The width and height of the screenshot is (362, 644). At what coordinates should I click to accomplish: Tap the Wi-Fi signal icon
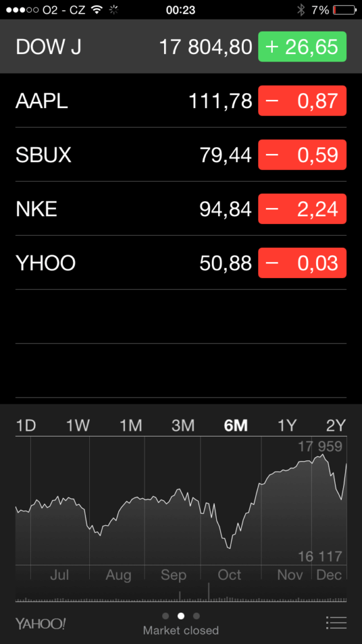97,10
